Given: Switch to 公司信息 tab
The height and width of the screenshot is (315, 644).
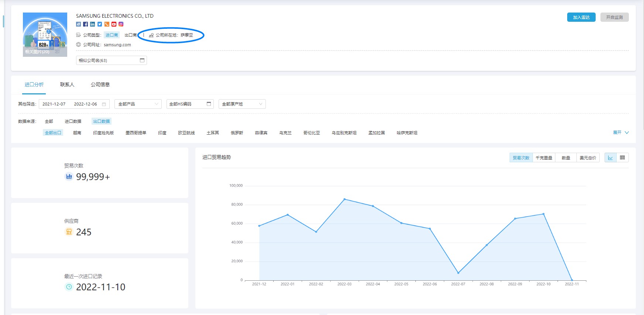Looking at the screenshot, I should 100,84.
